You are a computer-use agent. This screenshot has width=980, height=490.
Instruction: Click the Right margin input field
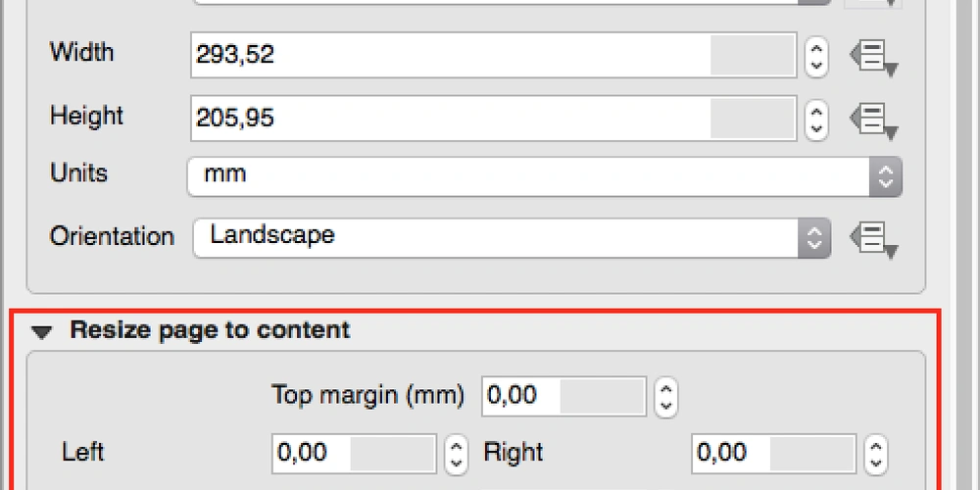774,454
